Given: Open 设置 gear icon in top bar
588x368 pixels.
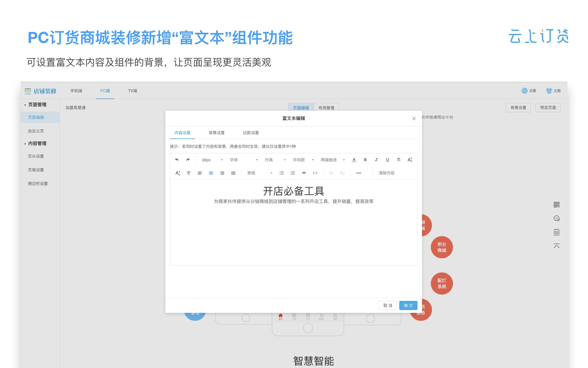Looking at the screenshot, I should [525, 91].
